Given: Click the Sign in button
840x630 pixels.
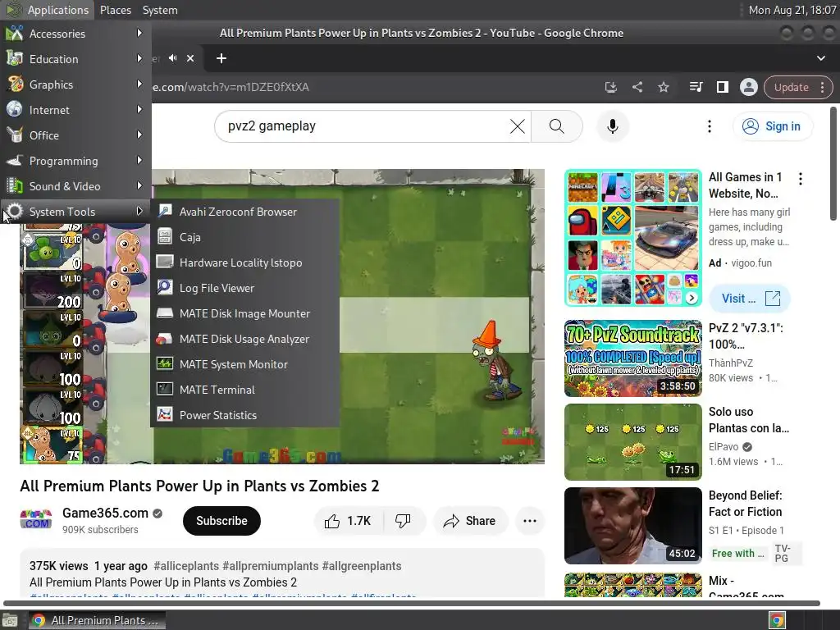Looking at the screenshot, I should [x=772, y=126].
